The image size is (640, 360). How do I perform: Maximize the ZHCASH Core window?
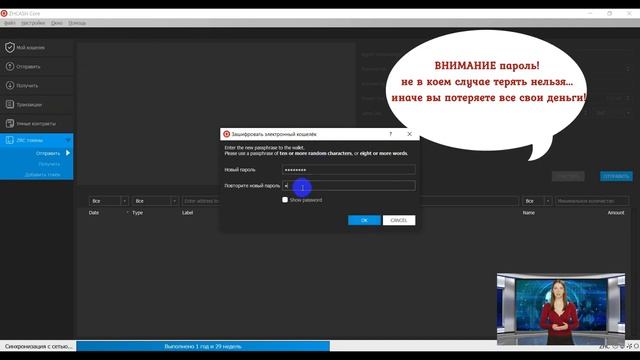[609, 13]
